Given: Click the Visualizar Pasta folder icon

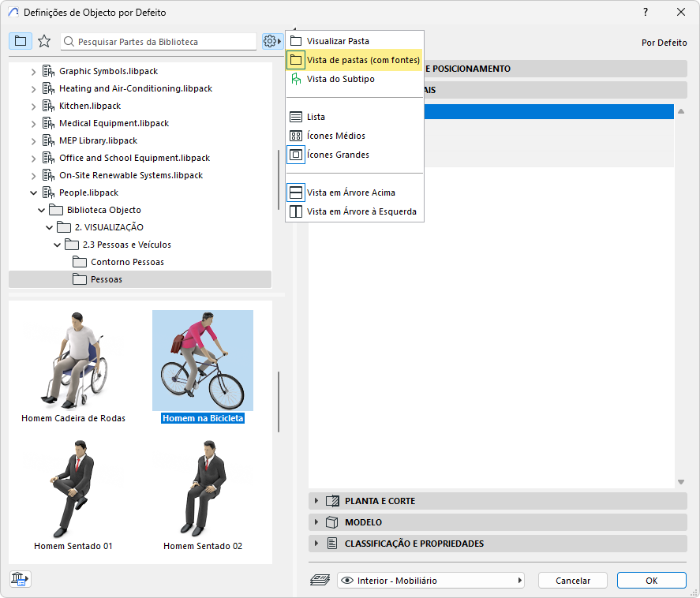Looking at the screenshot, I should coord(296,41).
